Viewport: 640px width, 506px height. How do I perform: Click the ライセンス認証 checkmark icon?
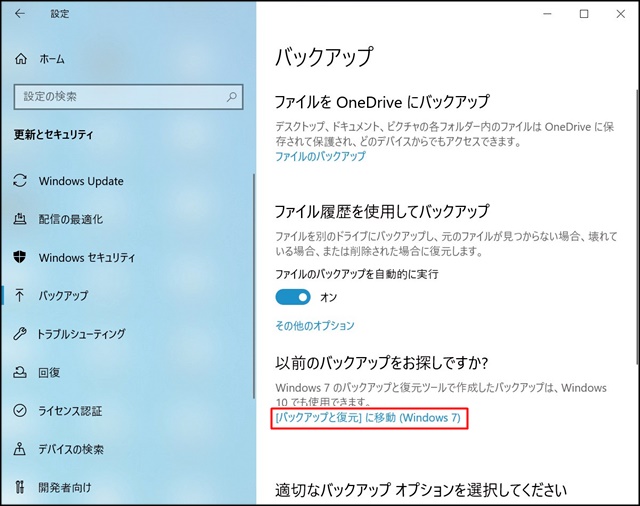20,411
